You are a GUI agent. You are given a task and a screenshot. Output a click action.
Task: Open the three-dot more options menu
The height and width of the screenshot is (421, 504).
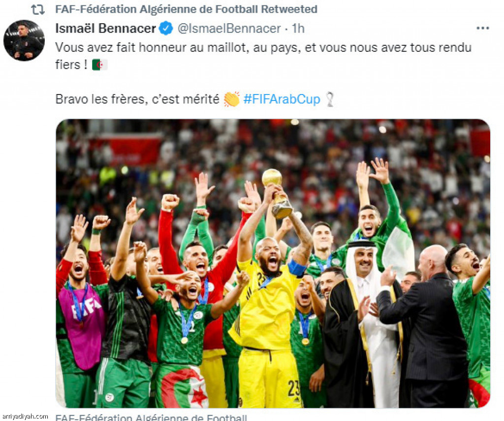click(482, 28)
